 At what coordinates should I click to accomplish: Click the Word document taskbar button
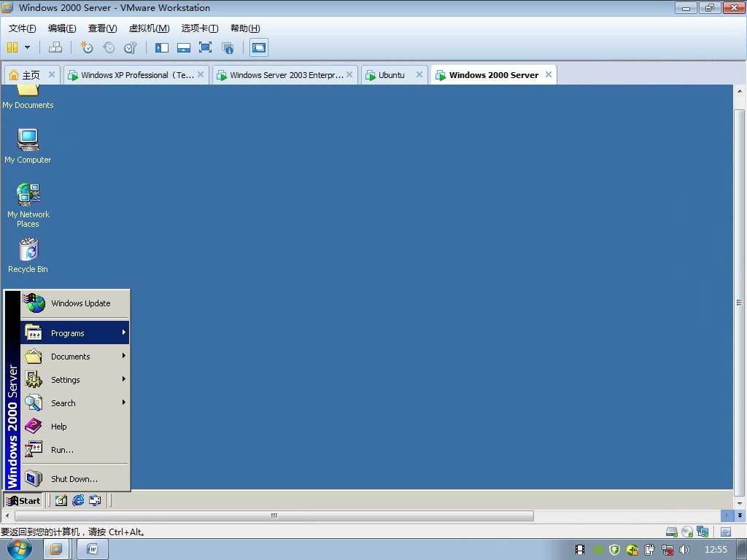tap(93, 550)
